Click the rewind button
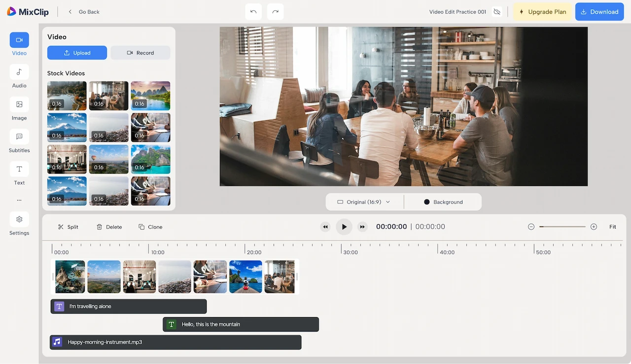Viewport: 631px width, 364px height. [325, 227]
